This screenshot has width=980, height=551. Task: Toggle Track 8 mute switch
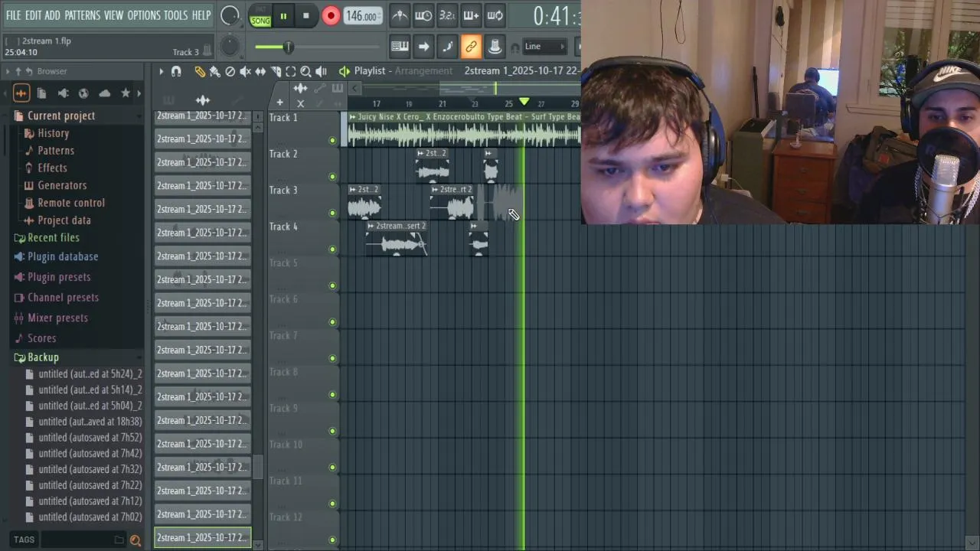332,395
